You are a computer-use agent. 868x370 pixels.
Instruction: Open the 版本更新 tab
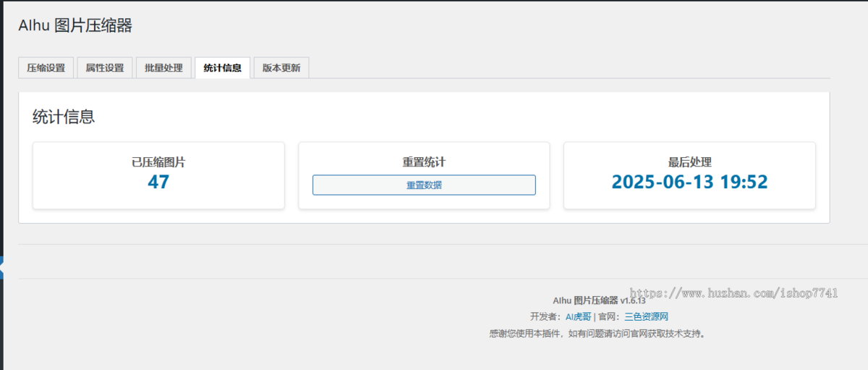281,68
